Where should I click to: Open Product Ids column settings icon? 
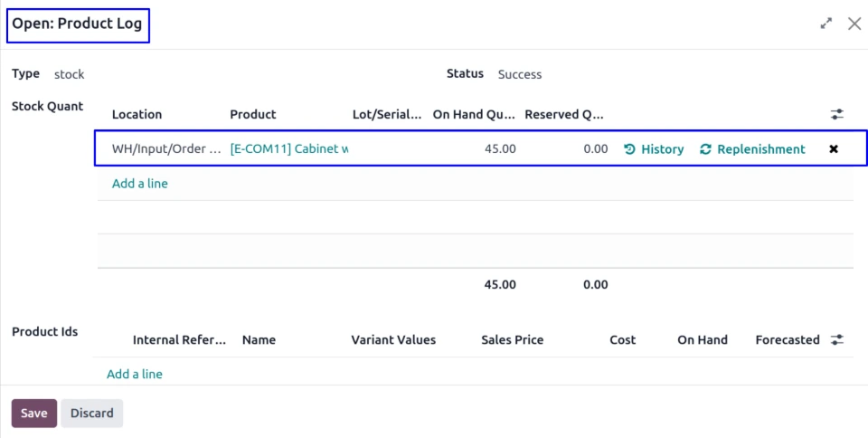click(x=837, y=340)
